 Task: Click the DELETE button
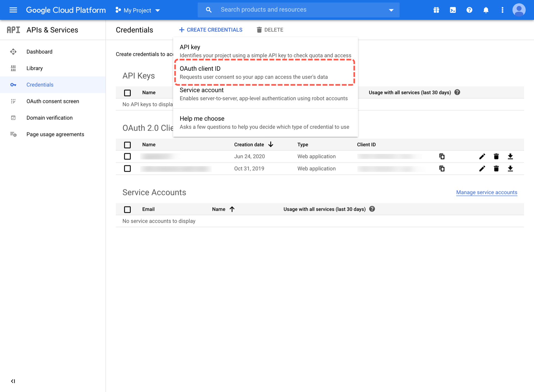[270, 30]
